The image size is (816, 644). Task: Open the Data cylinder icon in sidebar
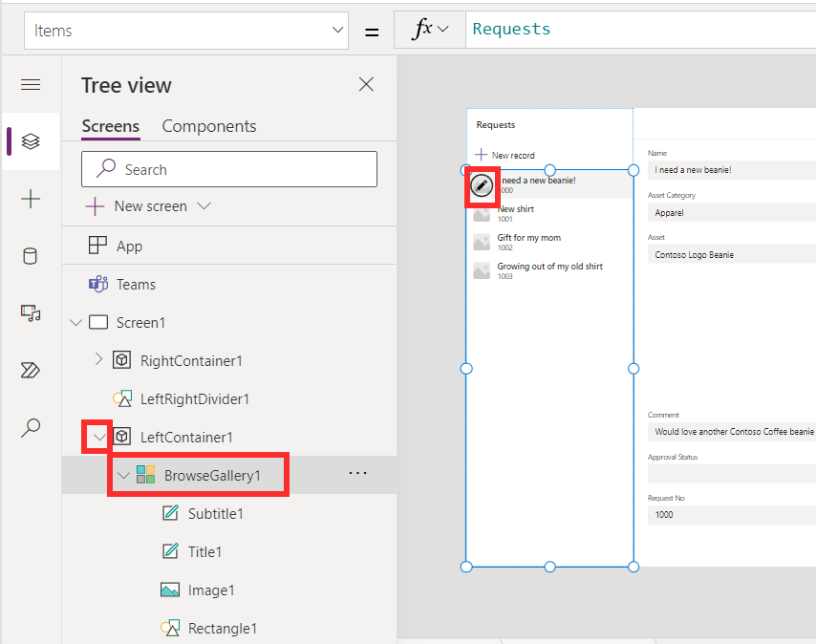[x=31, y=256]
